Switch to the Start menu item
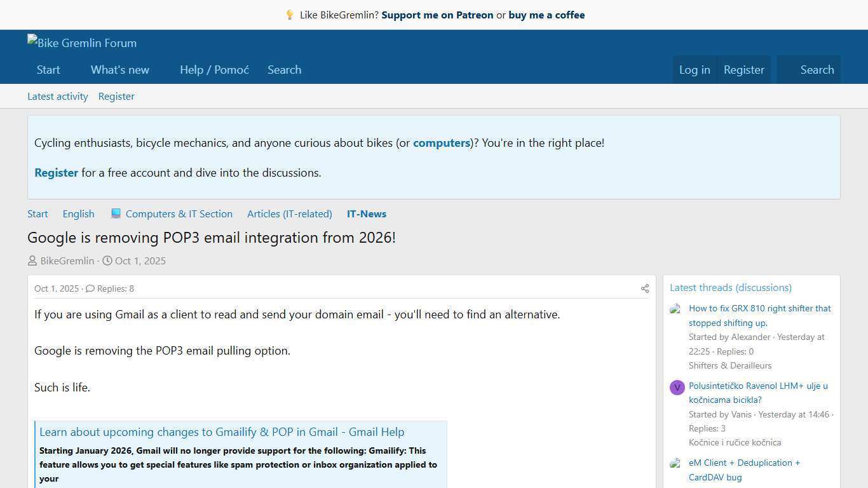The height and width of the screenshot is (488, 868). pos(48,70)
